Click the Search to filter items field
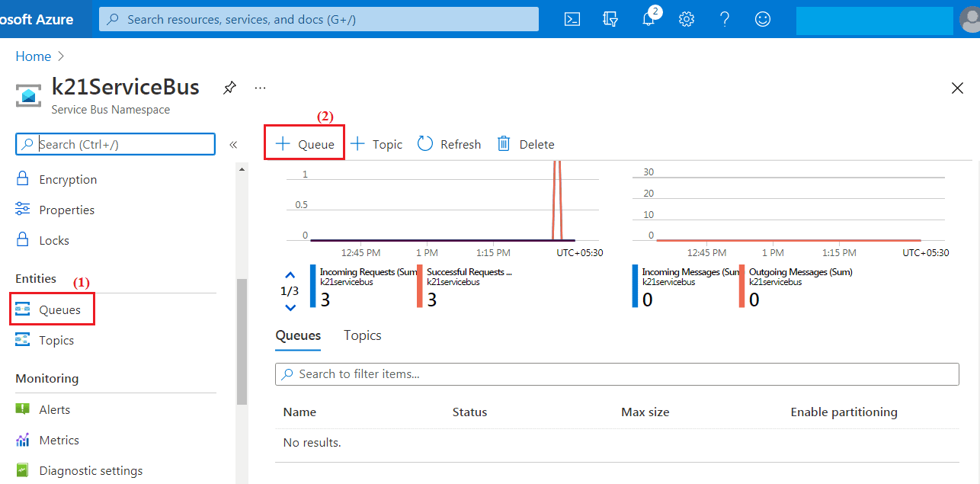 click(617, 373)
